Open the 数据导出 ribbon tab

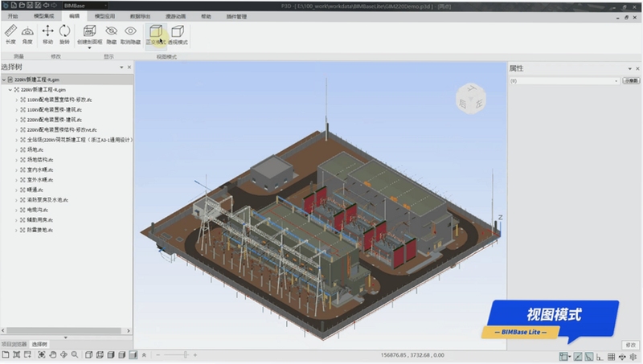[x=140, y=16]
